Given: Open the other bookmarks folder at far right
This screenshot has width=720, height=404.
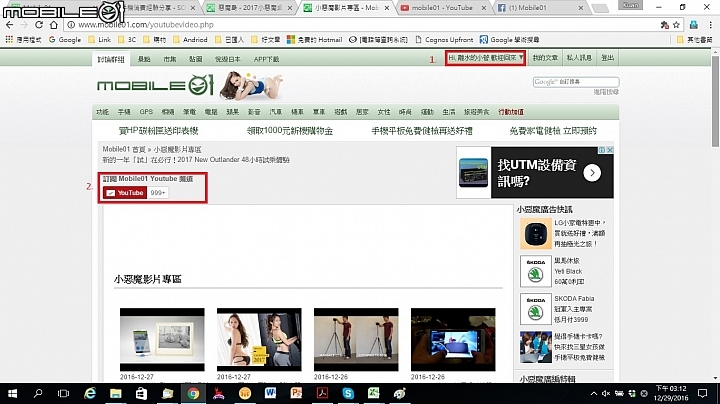Looking at the screenshot, I should (695, 39).
